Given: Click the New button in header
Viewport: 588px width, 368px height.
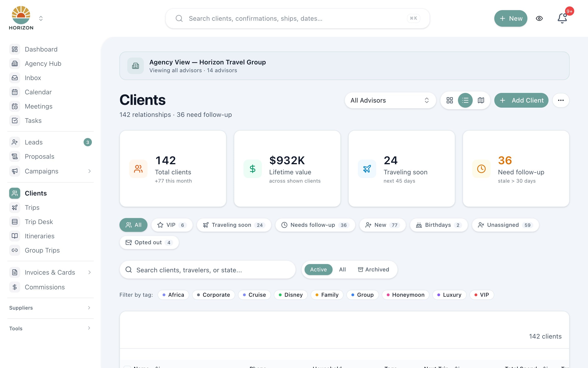Looking at the screenshot, I should [x=511, y=18].
